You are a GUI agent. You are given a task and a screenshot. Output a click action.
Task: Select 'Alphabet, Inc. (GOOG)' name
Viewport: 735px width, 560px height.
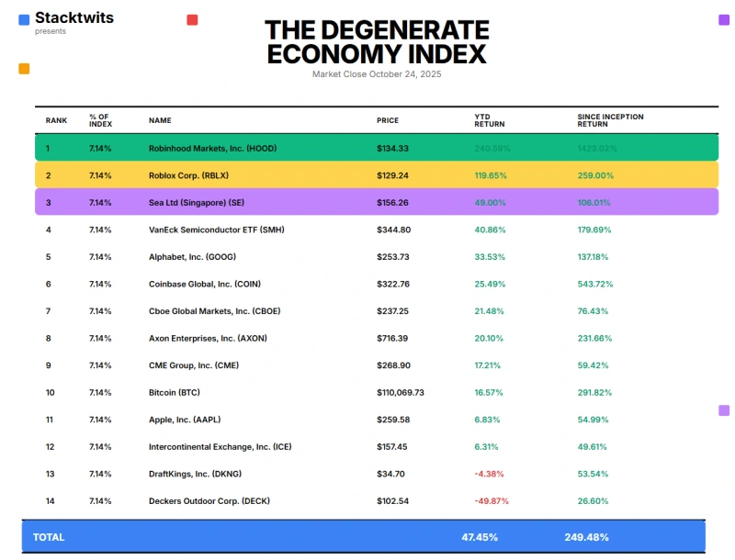[x=192, y=257]
